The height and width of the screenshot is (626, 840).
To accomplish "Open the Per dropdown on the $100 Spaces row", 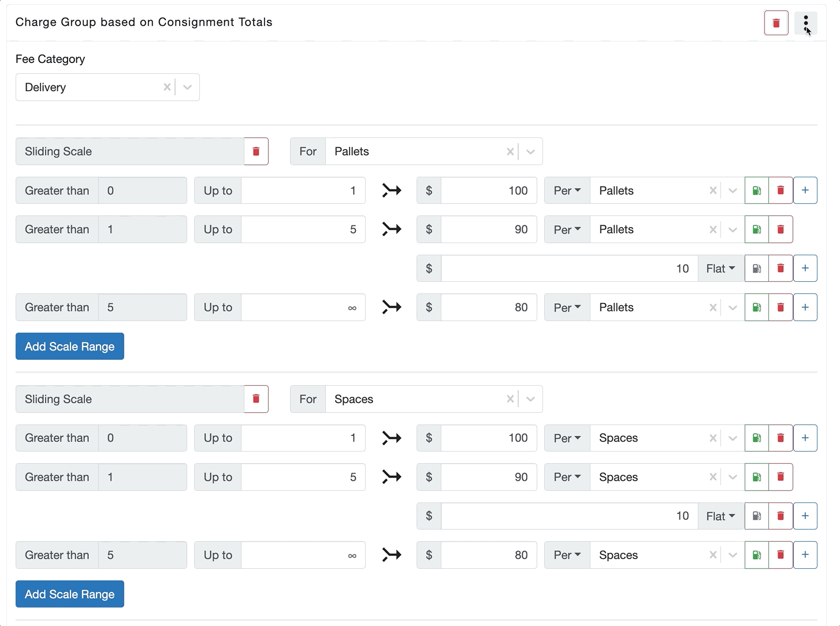I will (567, 438).
